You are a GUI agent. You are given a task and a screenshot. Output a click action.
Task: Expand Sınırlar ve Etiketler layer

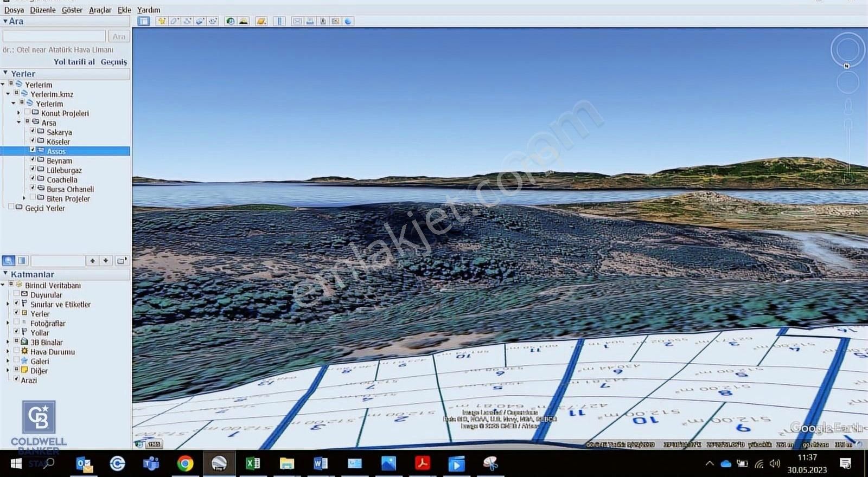(x=8, y=304)
